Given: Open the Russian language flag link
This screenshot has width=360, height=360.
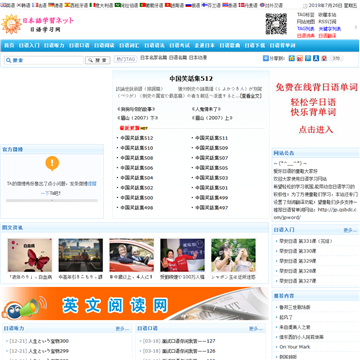Looking at the screenshot, I should pyautogui.click(x=193, y=5).
